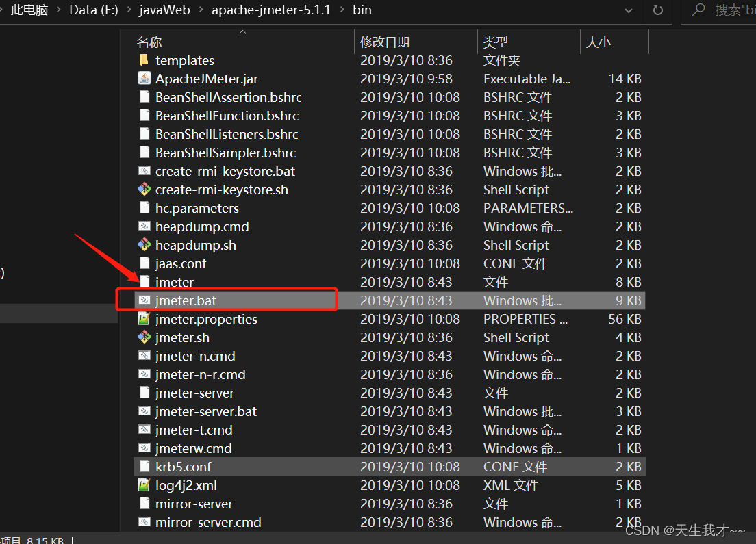Click the krb5.conf file icon
The height and width of the screenshot is (544, 756).
coord(144,467)
